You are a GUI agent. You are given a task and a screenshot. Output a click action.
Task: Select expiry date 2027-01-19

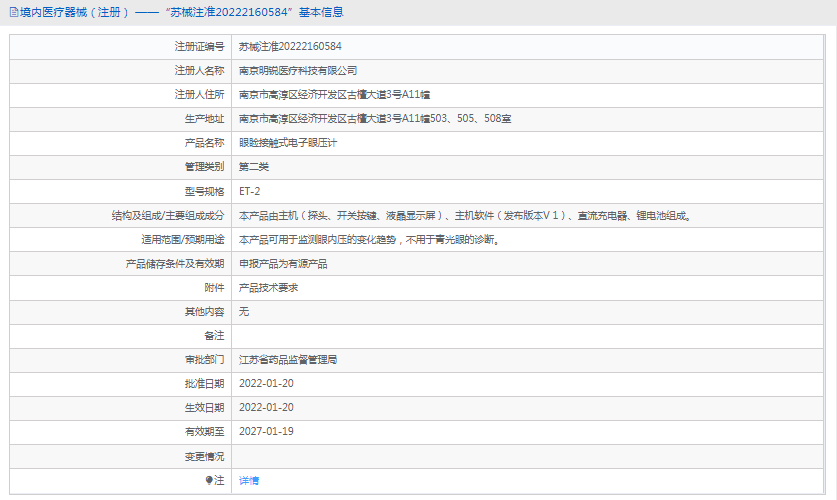[x=266, y=432]
